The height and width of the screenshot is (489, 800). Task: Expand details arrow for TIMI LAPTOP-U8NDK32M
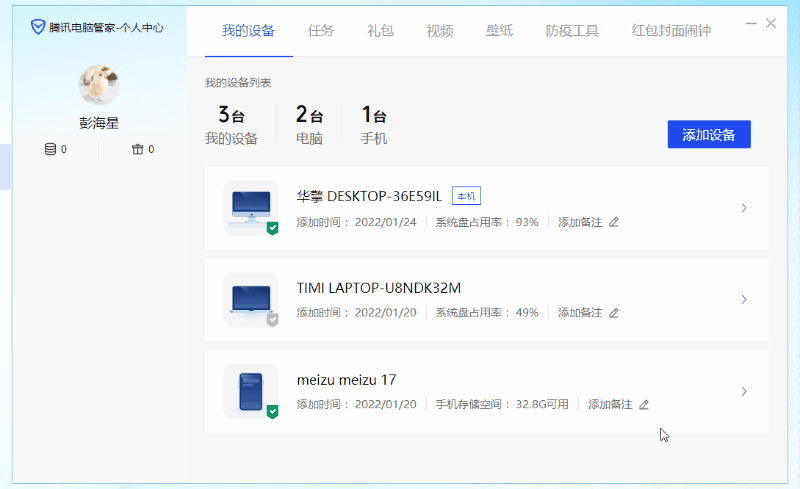tap(744, 300)
